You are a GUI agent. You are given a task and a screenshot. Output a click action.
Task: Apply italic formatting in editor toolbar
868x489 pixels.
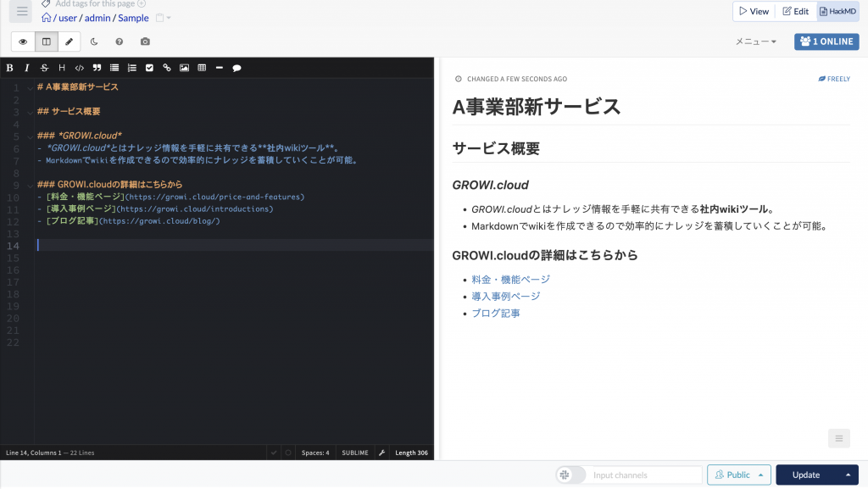(x=26, y=68)
